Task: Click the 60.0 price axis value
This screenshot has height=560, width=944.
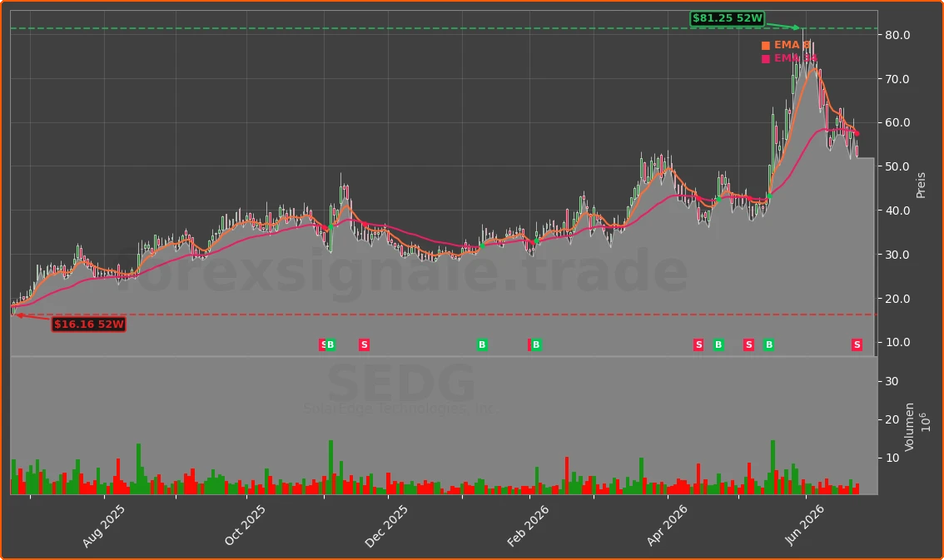Action: (x=897, y=122)
